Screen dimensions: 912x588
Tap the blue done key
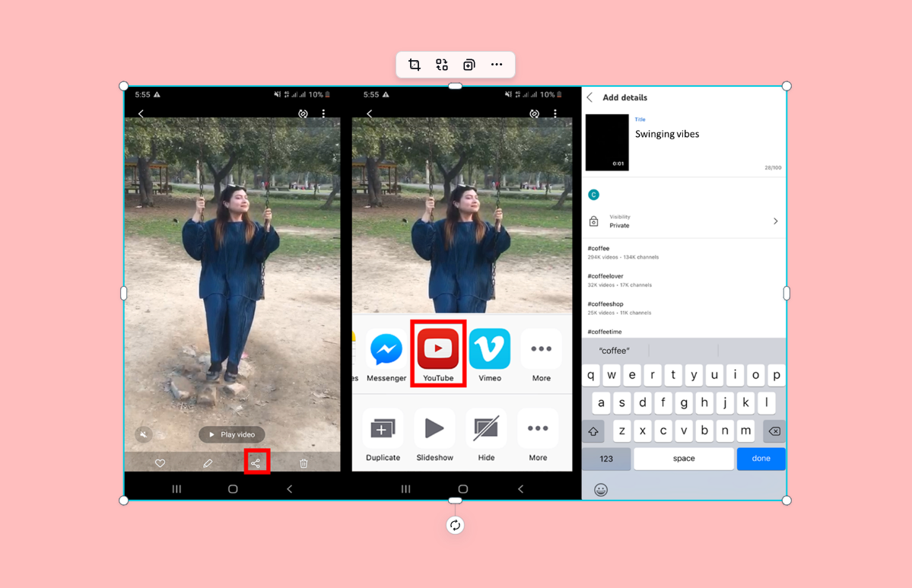click(x=761, y=458)
